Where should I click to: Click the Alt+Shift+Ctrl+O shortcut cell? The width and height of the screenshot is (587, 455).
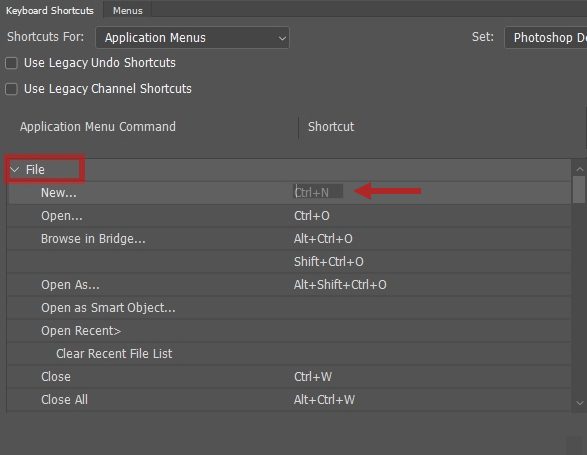click(340, 285)
